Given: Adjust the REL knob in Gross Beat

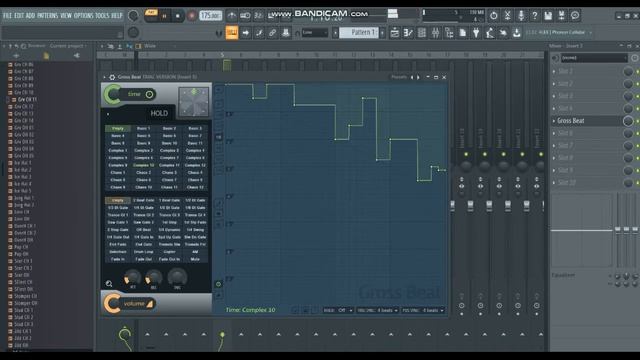Looking at the screenshot, I should [x=154, y=278].
